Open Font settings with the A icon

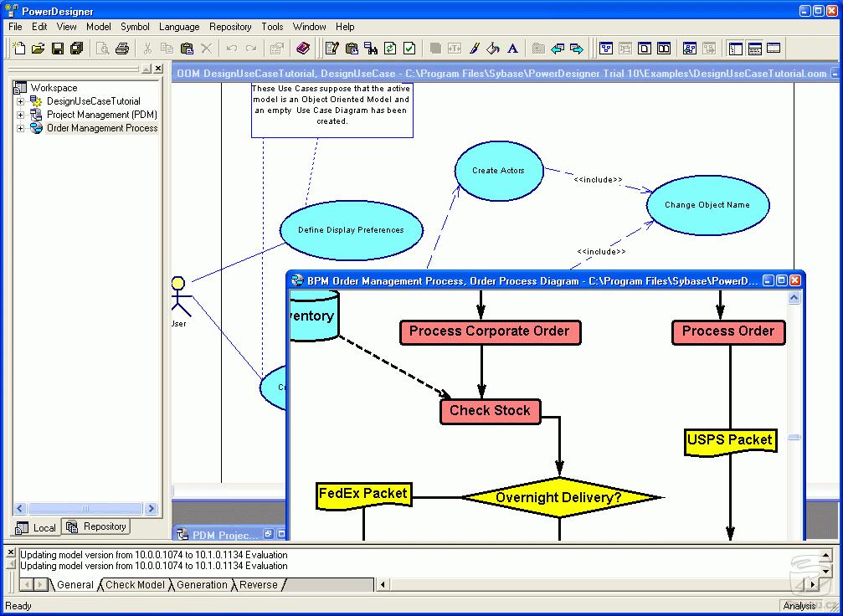point(513,49)
